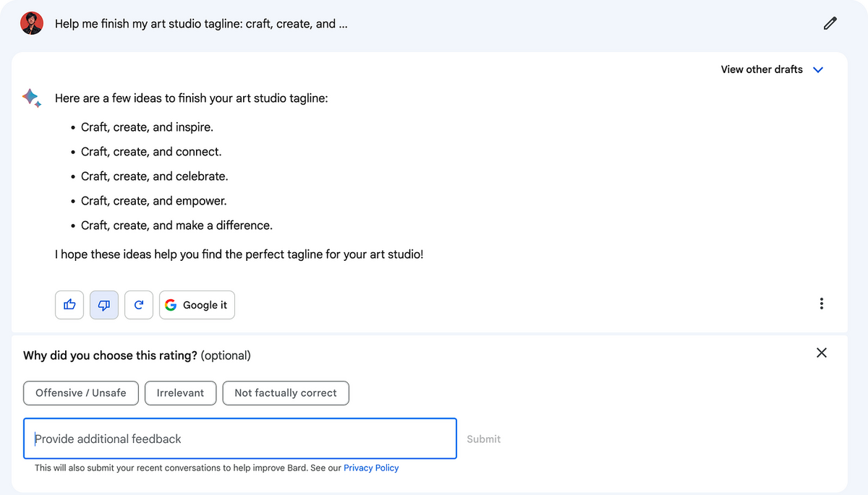Click the pencil edit prompt icon

pos(830,23)
